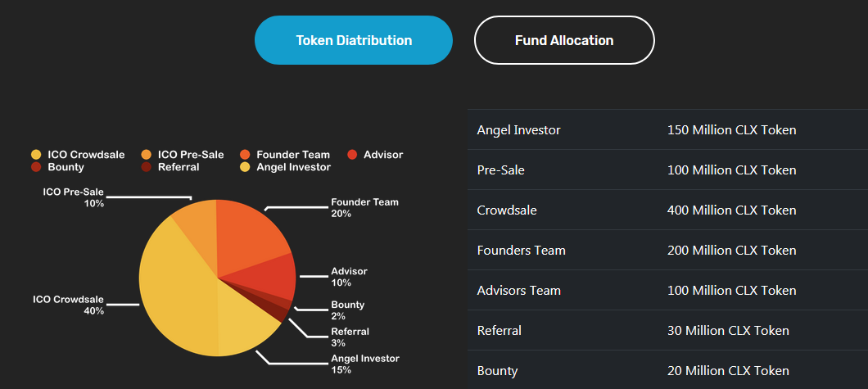Click the 400 Million CLX Token value
The image size is (868, 389).
click(732, 210)
